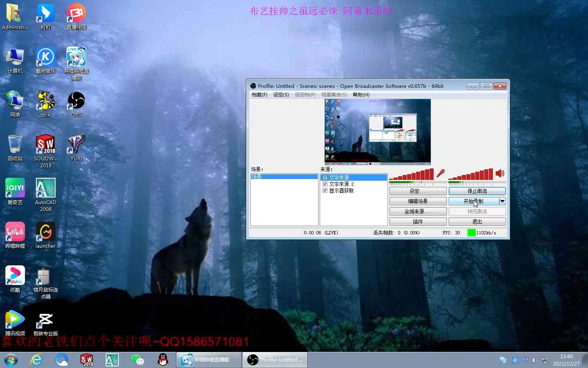Open the Windows Start menu
The height and width of the screenshot is (368, 588).
click(x=11, y=360)
